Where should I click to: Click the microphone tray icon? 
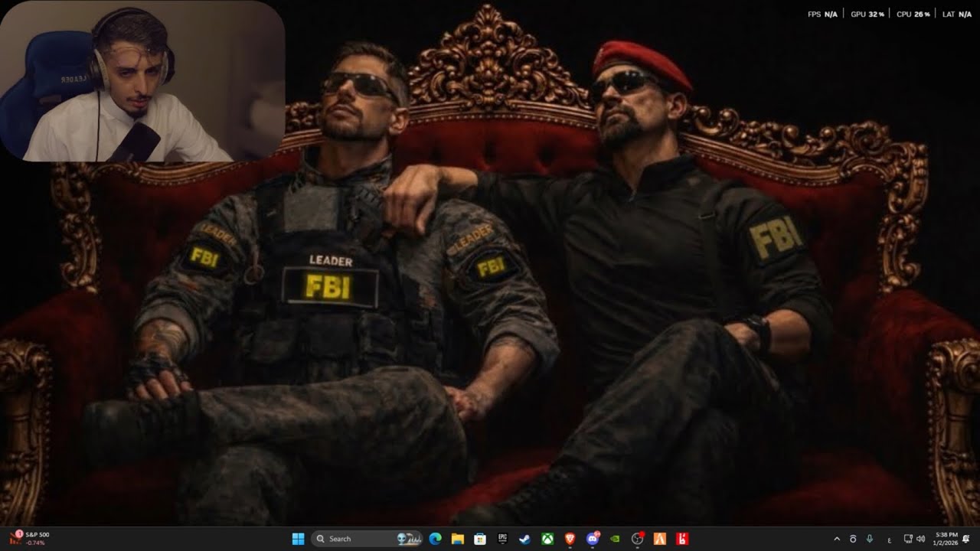point(869,539)
